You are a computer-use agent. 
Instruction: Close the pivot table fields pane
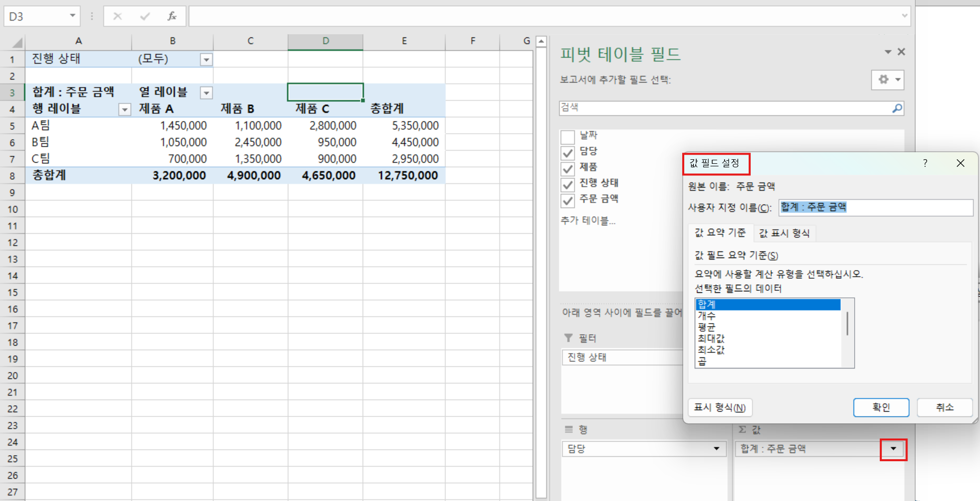pos(901,51)
